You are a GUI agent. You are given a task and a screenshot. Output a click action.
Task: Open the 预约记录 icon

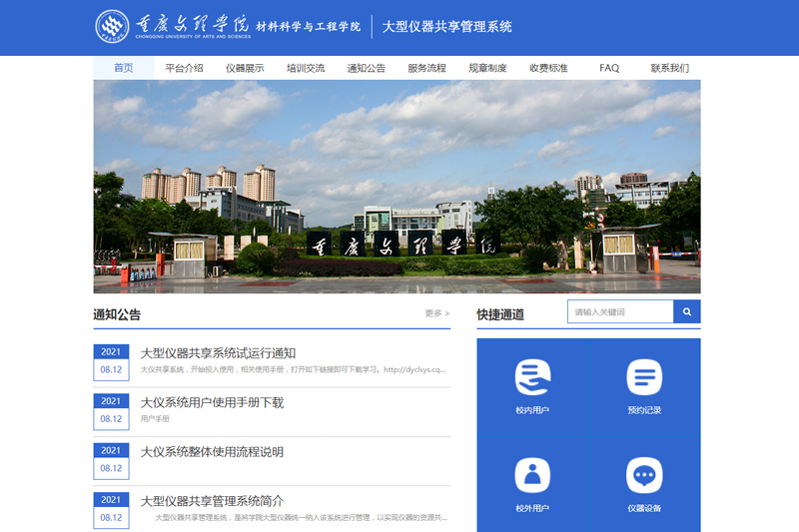644,377
